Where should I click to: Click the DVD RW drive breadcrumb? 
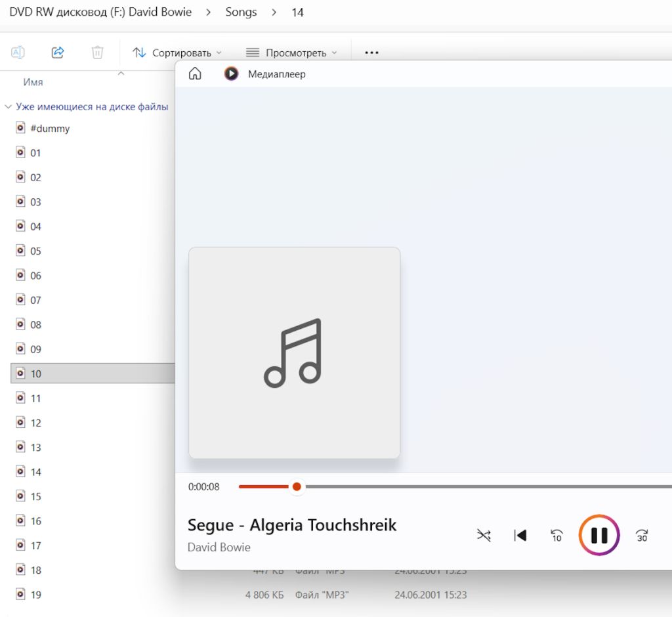(x=100, y=12)
